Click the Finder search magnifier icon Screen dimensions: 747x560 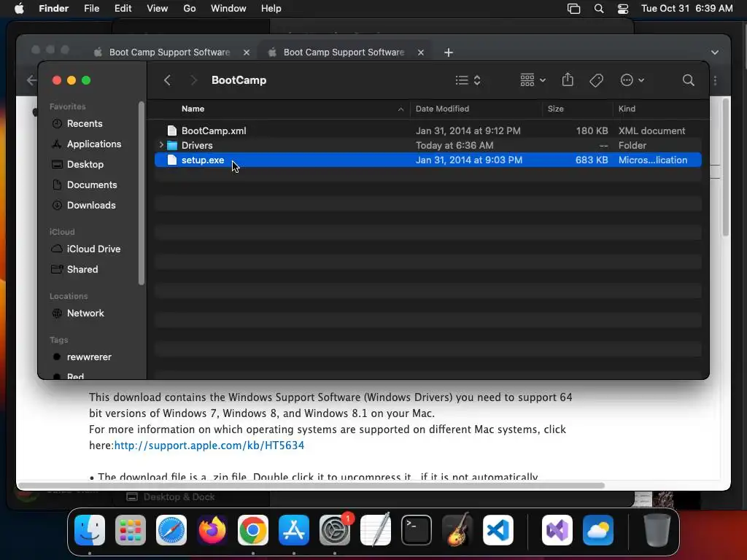pos(688,80)
